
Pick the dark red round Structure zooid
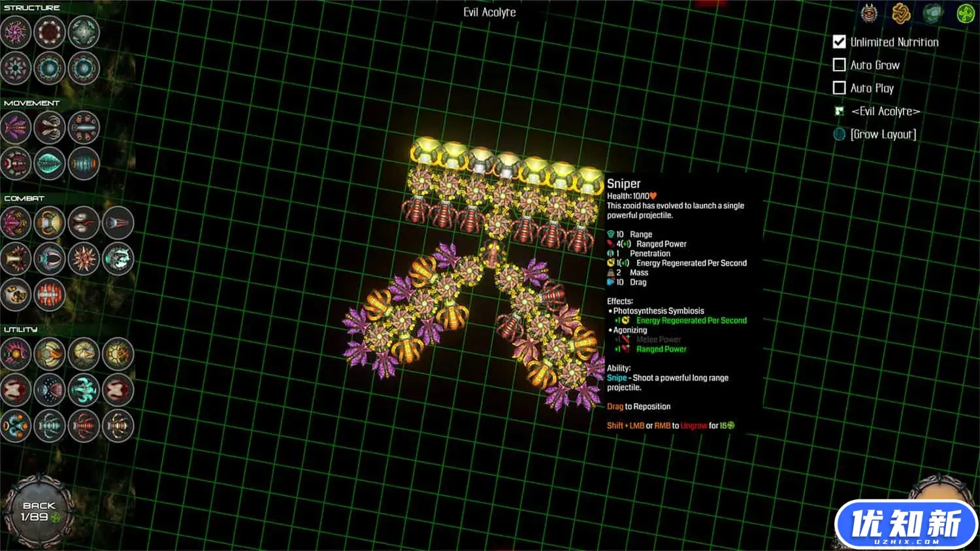click(x=50, y=31)
